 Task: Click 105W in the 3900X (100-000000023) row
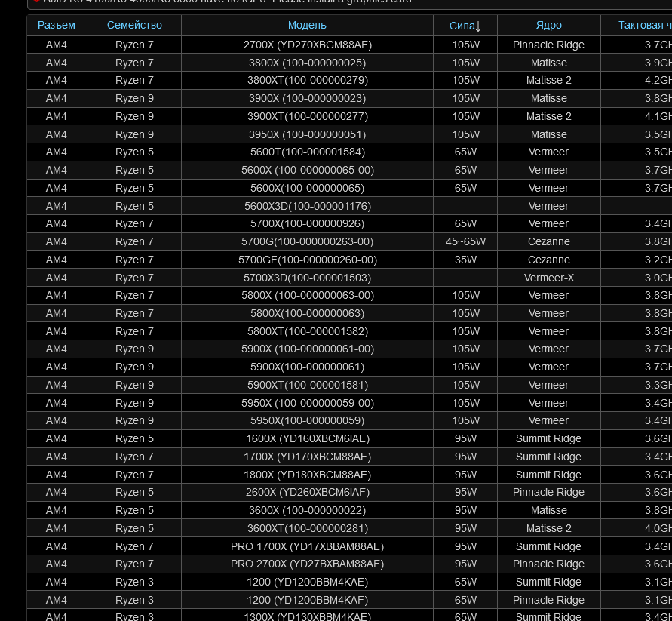(x=465, y=98)
